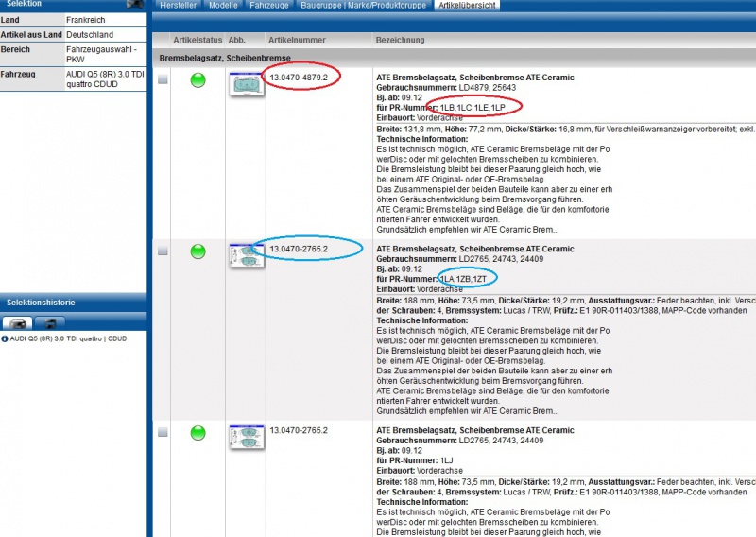Tick checkbox for the 1LJ brake pad article
Image resolution: width=756 pixels, height=537 pixels.
tap(163, 433)
